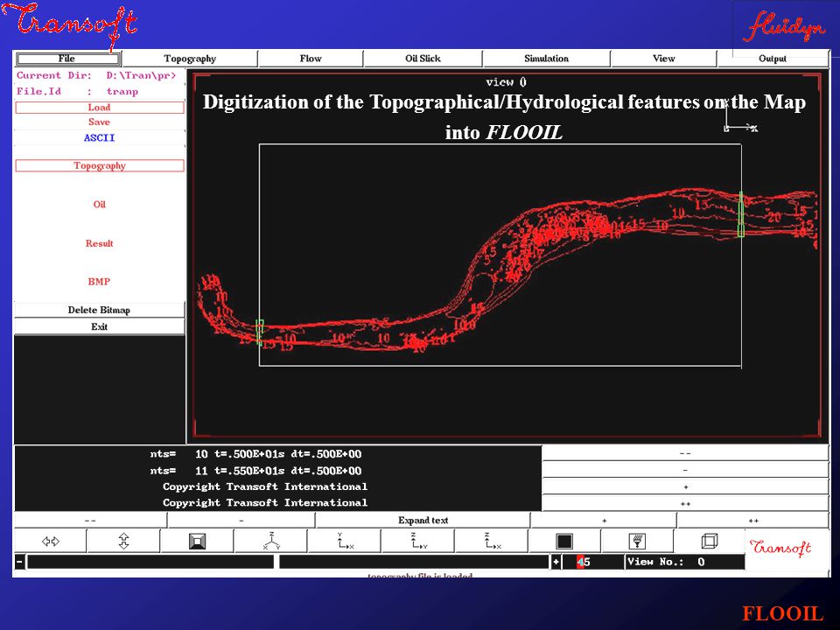Click the single-minus button beside the log panel

pyautogui.click(x=685, y=470)
